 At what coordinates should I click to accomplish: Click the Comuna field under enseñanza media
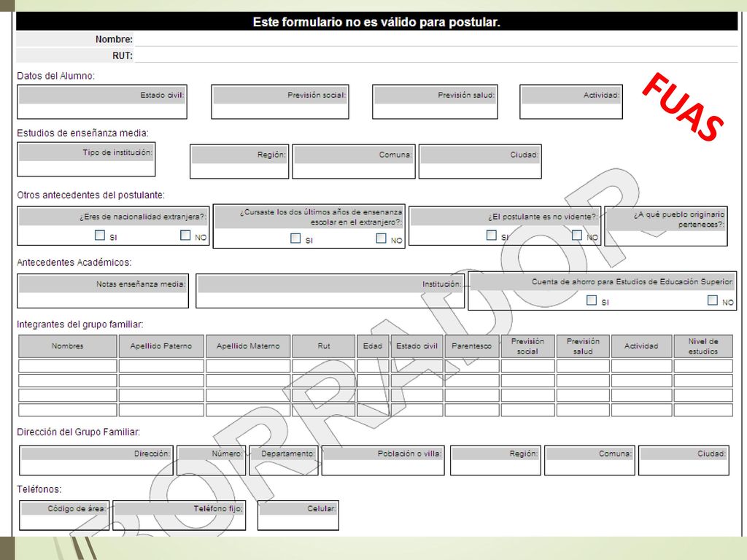(x=354, y=162)
